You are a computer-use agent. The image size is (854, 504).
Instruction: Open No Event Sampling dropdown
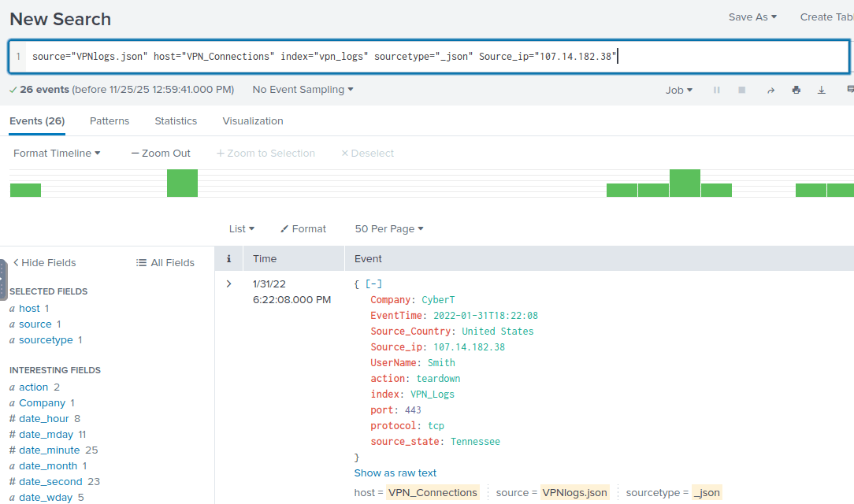pyautogui.click(x=303, y=90)
